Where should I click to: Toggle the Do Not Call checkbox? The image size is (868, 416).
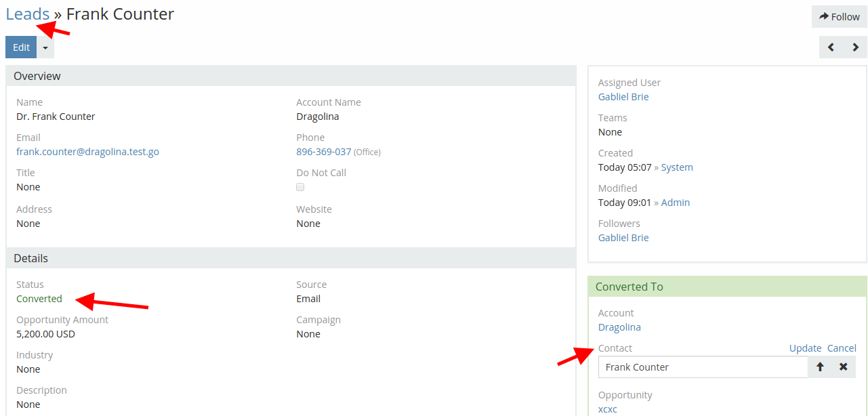pyautogui.click(x=300, y=187)
